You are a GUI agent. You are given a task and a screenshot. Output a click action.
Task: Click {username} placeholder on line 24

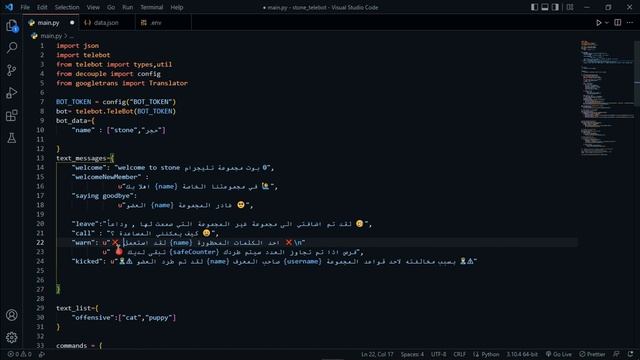302,261
